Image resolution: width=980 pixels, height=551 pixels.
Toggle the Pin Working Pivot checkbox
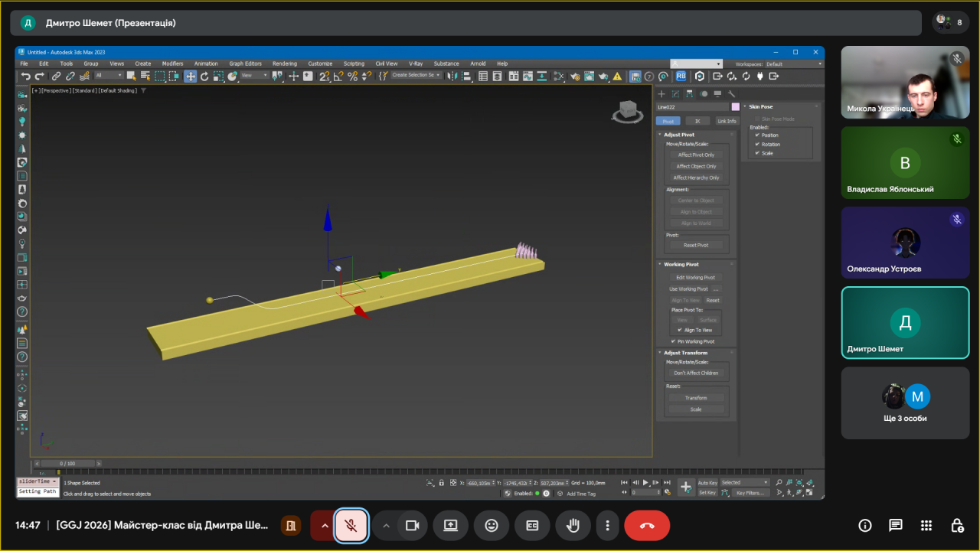(674, 341)
